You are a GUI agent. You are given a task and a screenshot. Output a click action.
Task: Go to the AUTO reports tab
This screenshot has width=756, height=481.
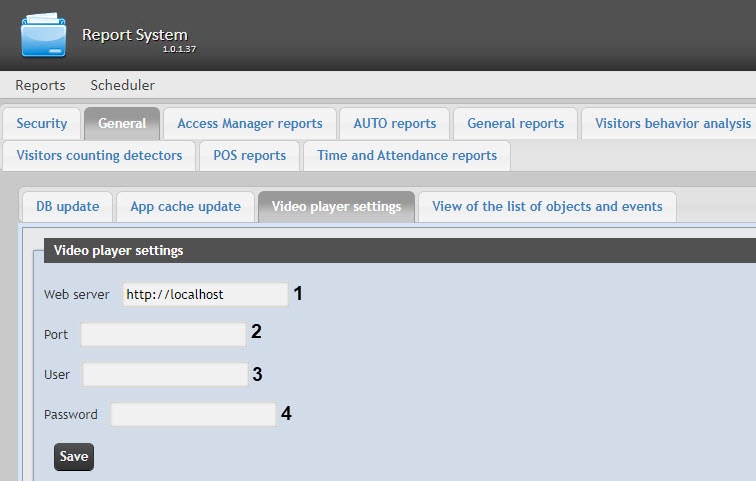[x=394, y=124]
